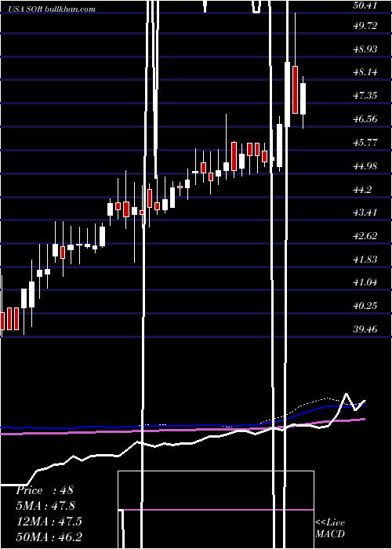The width and height of the screenshot is (392, 549).
Task: Click the 44.2 price axis label
Action: pyautogui.click(x=362, y=190)
